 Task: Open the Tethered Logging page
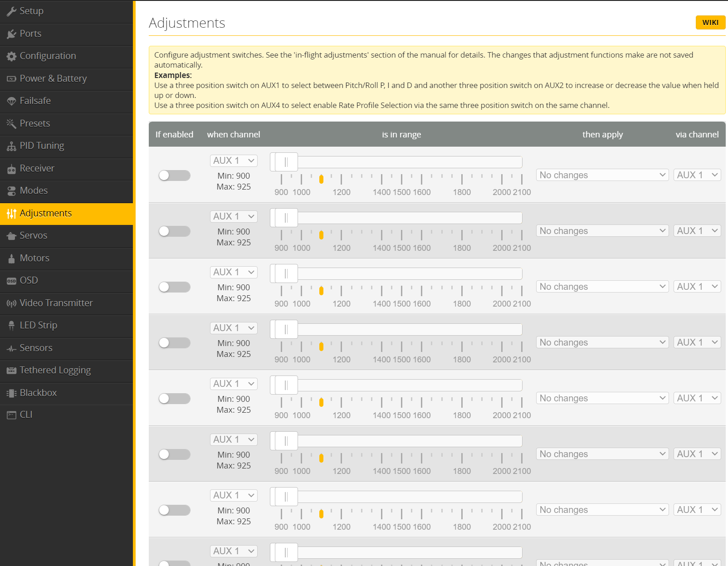click(x=55, y=370)
